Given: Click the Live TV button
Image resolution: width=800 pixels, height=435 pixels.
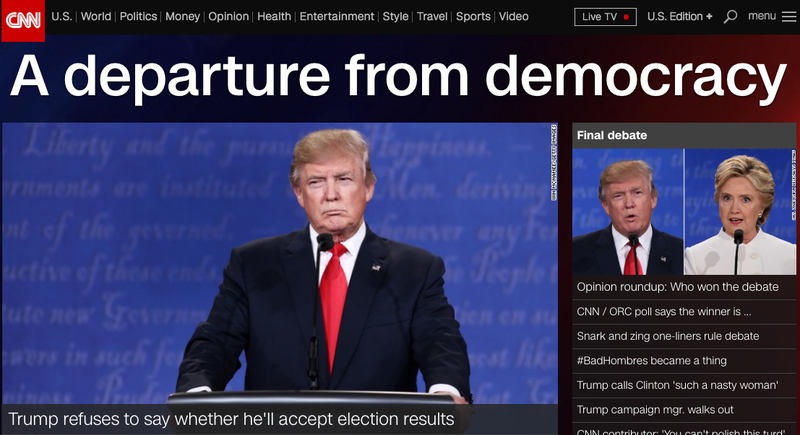Looking at the screenshot, I should tap(605, 17).
